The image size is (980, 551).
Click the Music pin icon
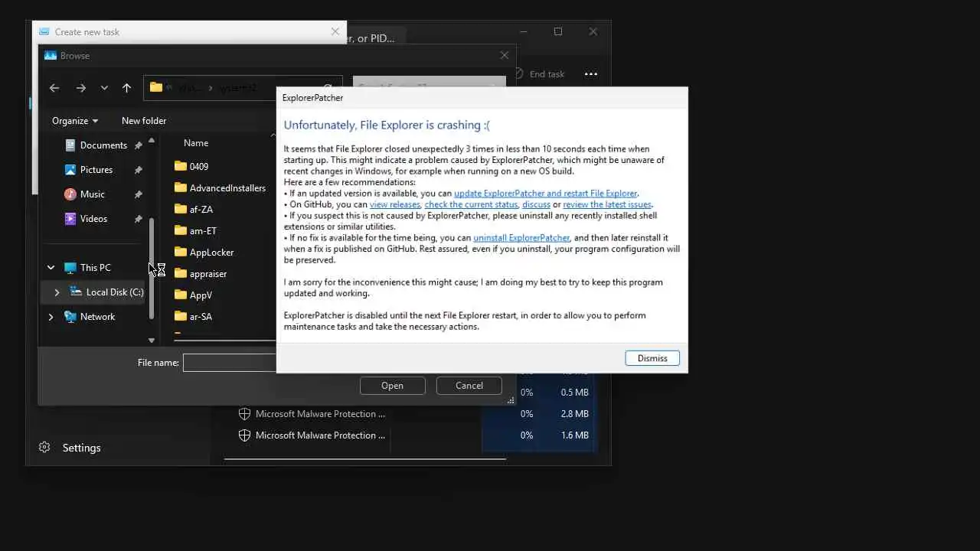[x=138, y=194]
